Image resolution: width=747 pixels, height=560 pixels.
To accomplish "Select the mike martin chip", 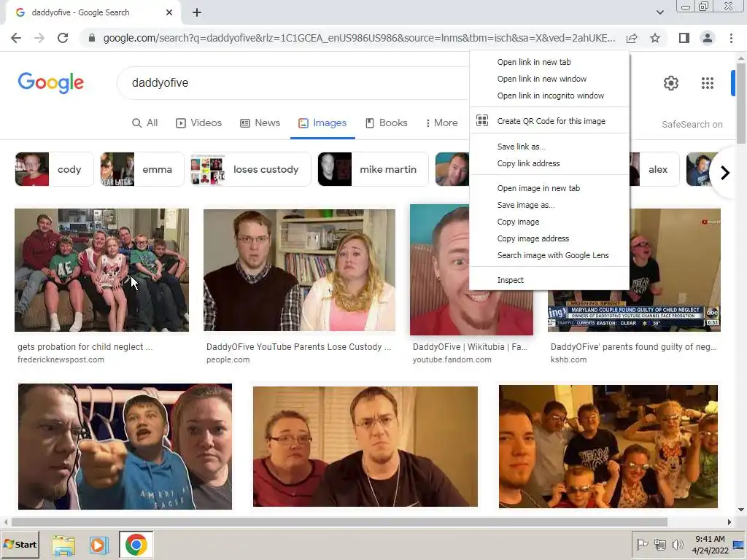I will click(373, 169).
